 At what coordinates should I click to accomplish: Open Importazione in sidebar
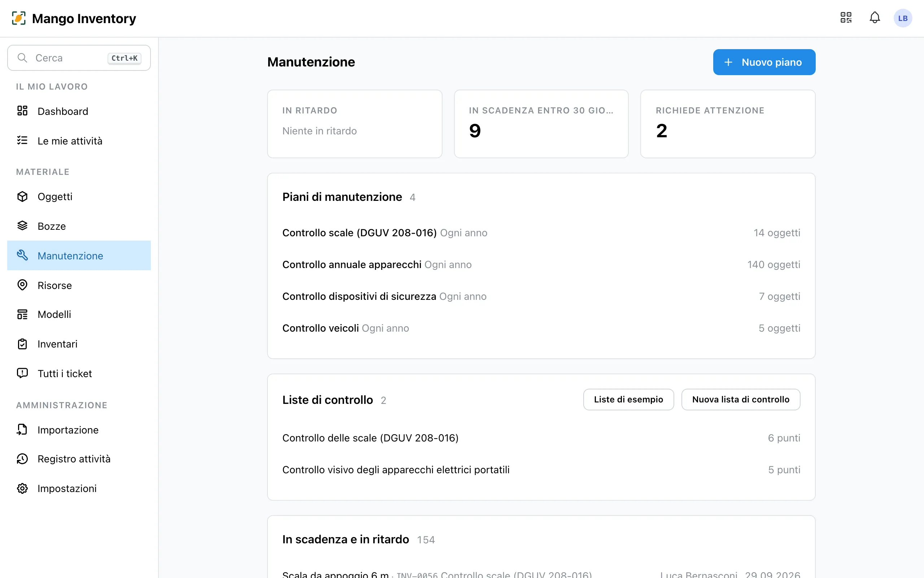pyautogui.click(x=79, y=430)
